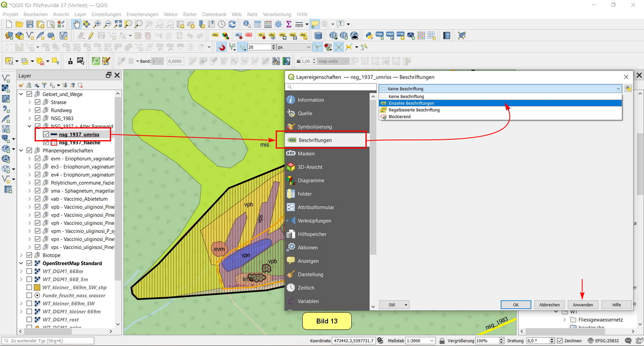The image size is (644, 346).
Task: Click the Symbolisierung icon in properties sidebar
Action: [291, 127]
